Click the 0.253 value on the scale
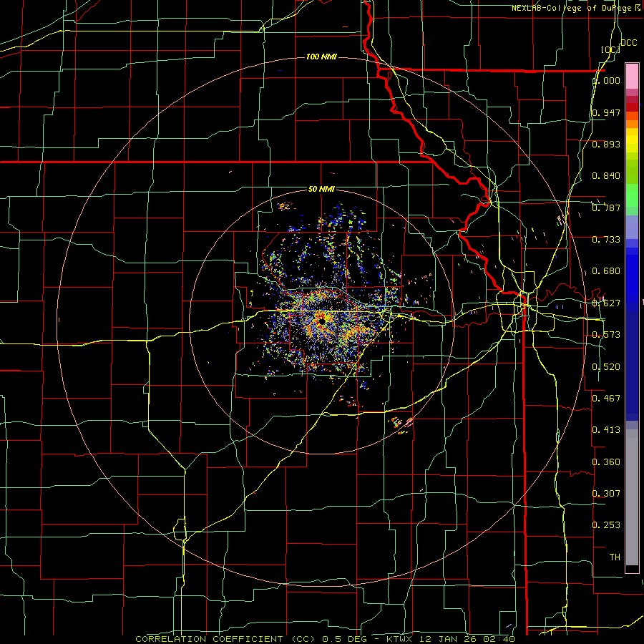This screenshot has height=644, width=644. tap(606, 525)
